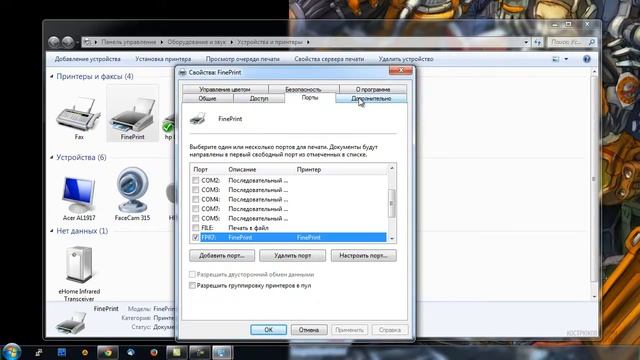Check the COM3: port checkbox
This screenshot has width=640, height=360.
click(196, 190)
